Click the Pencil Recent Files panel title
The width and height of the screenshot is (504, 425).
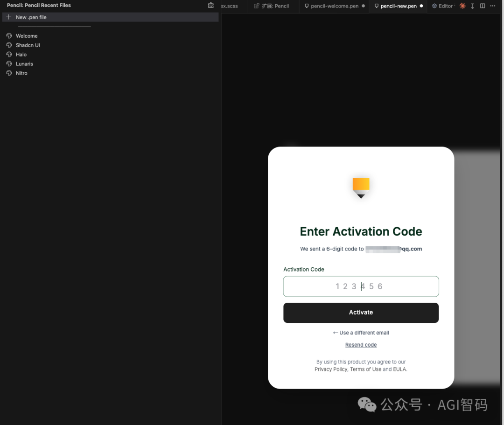39,5
